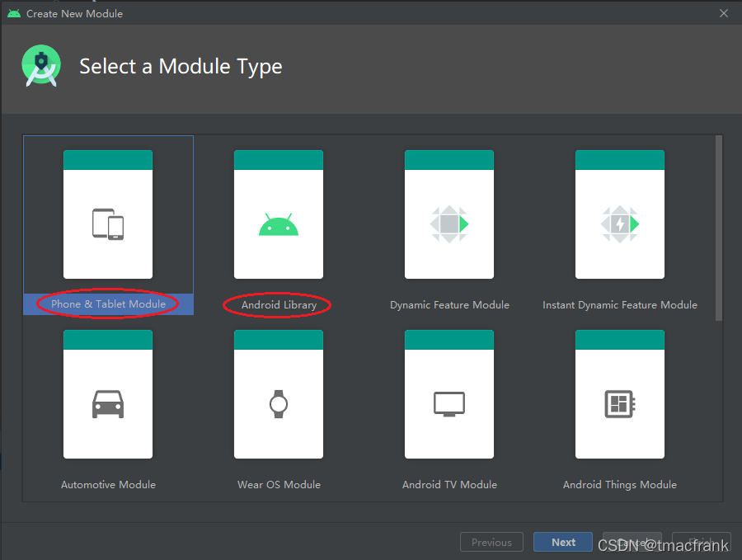Close the Create New Module dialog

(x=724, y=13)
